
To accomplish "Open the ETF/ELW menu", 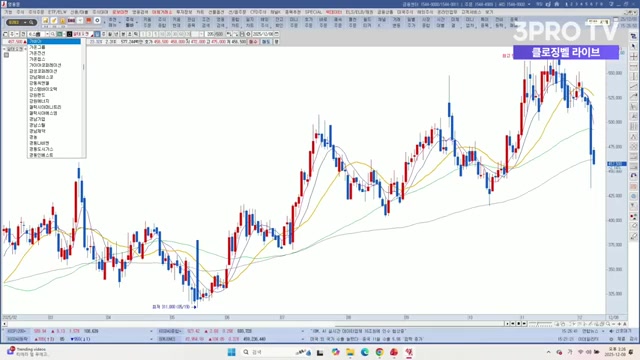I will point(57,12).
